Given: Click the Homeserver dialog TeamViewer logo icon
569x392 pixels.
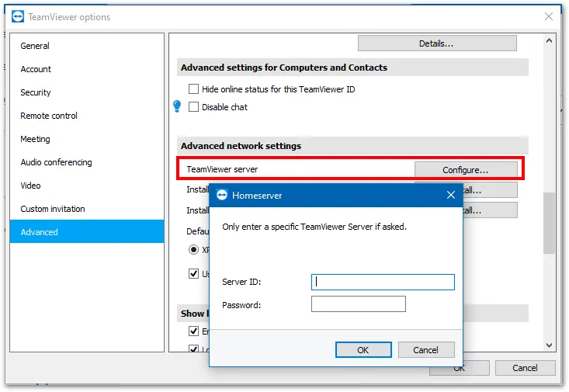Looking at the screenshot, I should pyautogui.click(x=222, y=196).
